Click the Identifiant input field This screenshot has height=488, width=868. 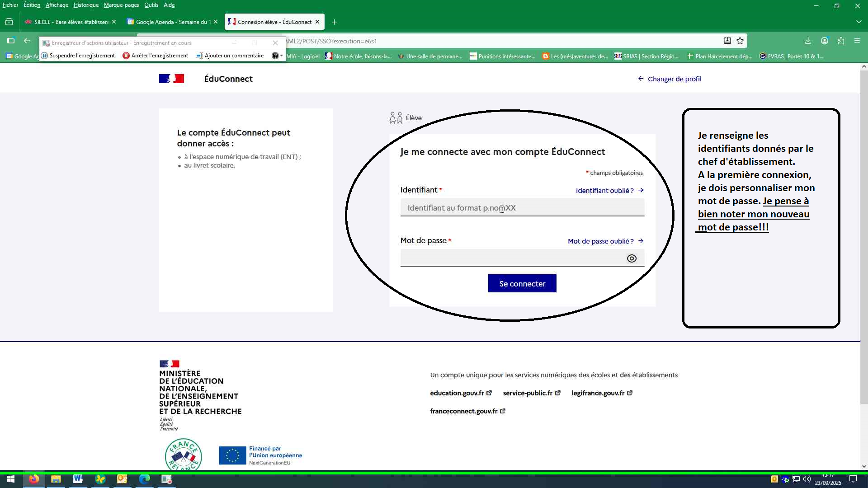tap(522, 208)
